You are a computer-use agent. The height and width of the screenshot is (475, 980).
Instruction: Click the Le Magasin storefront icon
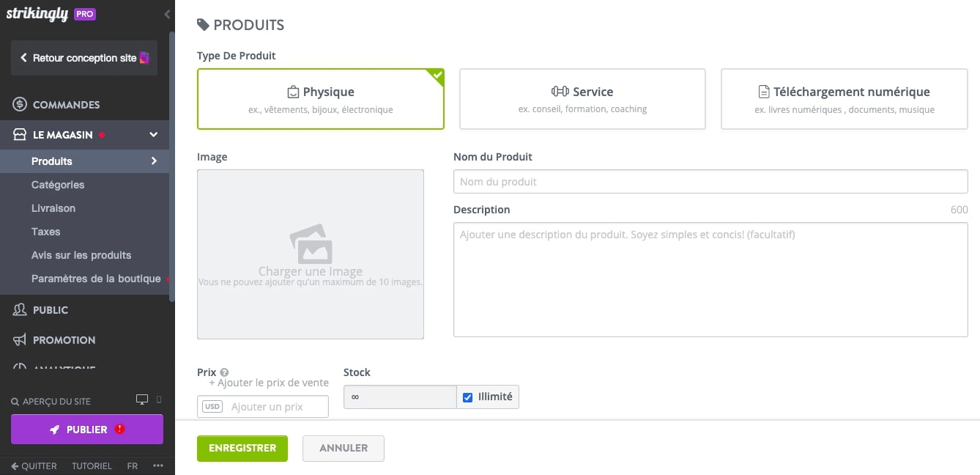[x=20, y=135]
